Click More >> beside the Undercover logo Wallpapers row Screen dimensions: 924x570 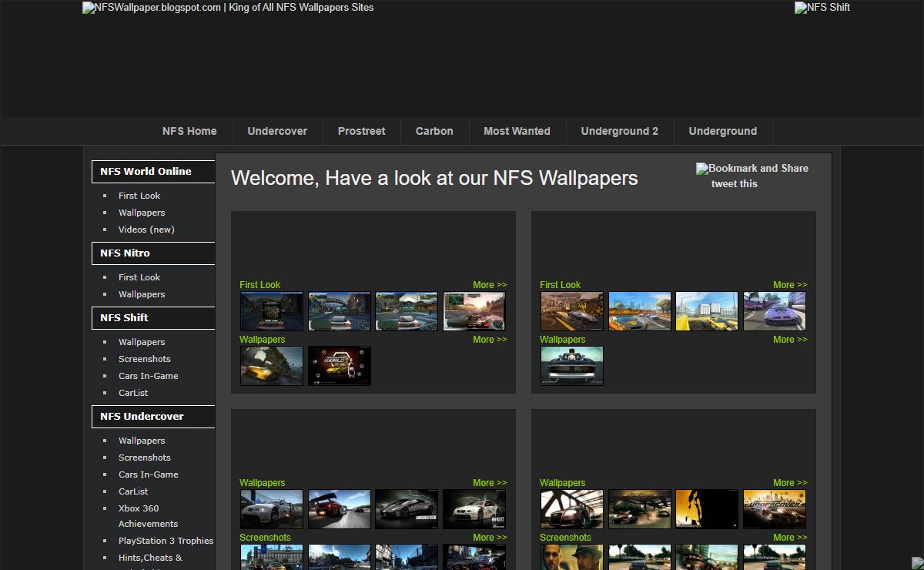point(790,483)
